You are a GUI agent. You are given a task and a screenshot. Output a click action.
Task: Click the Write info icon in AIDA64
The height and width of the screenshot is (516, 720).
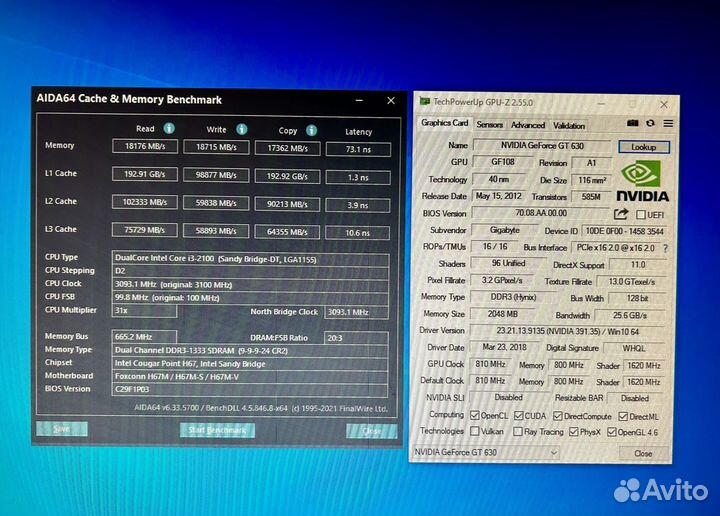[242, 129]
